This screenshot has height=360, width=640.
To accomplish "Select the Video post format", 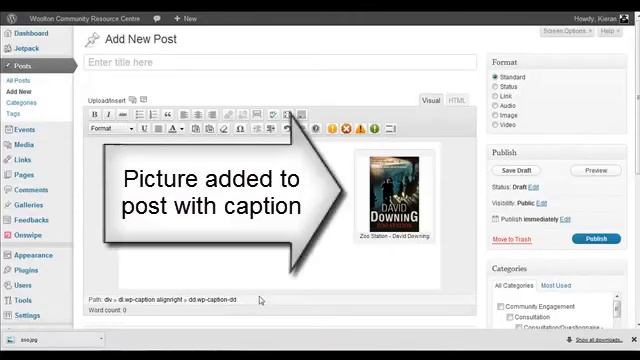I will coord(495,125).
